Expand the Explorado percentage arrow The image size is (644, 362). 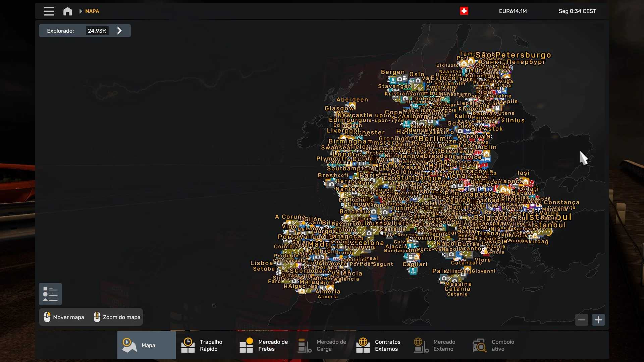[119, 31]
